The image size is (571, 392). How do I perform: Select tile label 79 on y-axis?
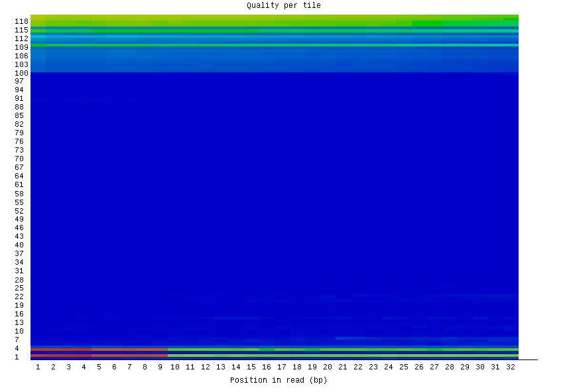(x=19, y=133)
